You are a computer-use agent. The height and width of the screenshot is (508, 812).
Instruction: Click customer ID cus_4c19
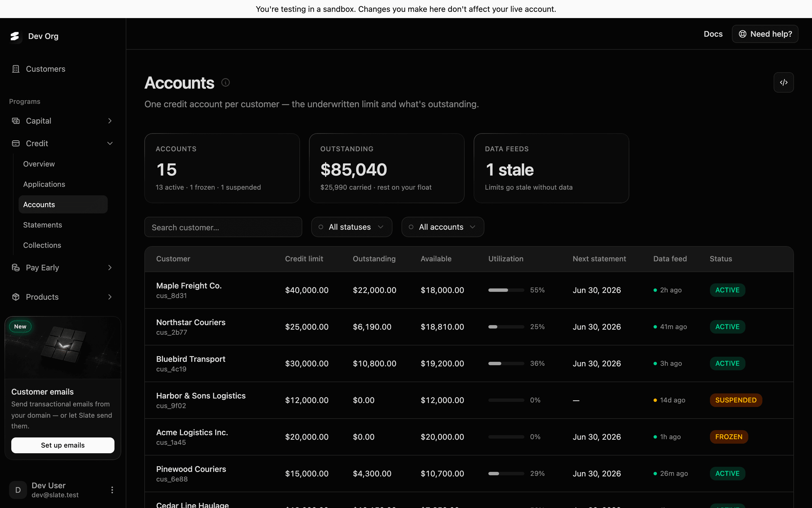click(171, 369)
